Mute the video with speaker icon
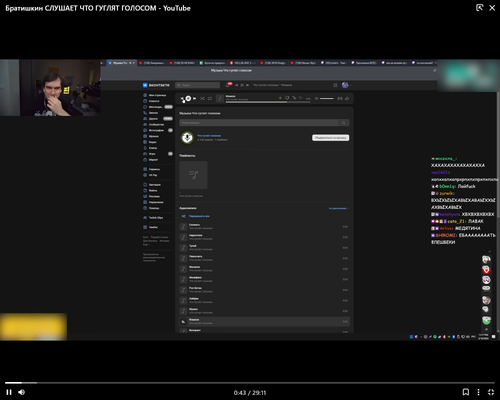This screenshot has width=500, height=400. coord(22,392)
